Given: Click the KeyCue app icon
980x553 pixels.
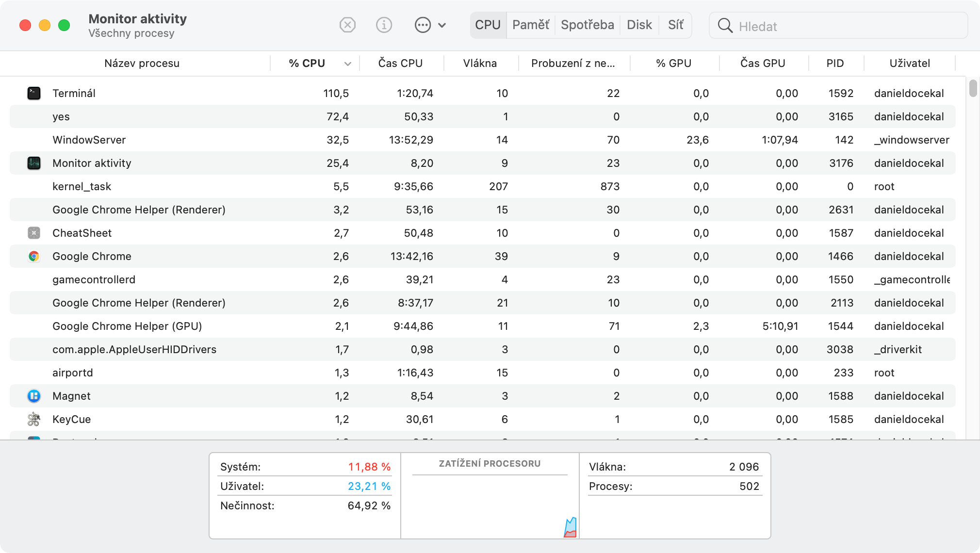Looking at the screenshot, I should pos(34,419).
